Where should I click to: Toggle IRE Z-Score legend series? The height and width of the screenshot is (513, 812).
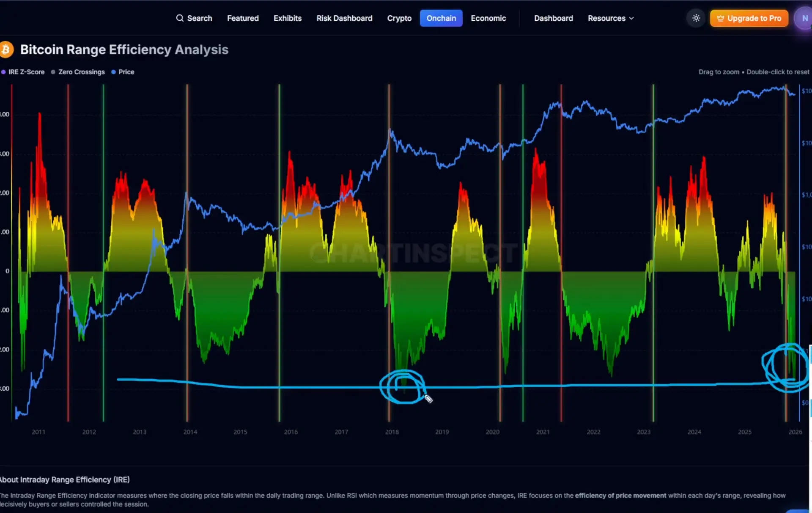click(x=26, y=72)
